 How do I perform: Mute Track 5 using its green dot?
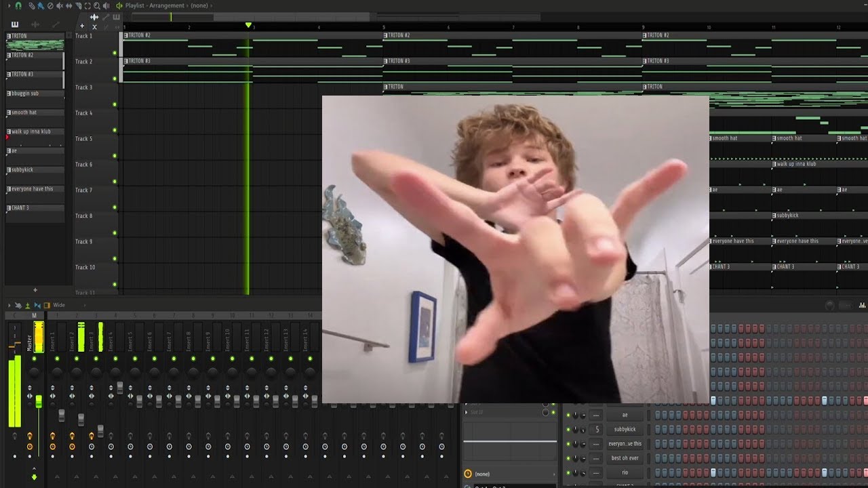115,156
